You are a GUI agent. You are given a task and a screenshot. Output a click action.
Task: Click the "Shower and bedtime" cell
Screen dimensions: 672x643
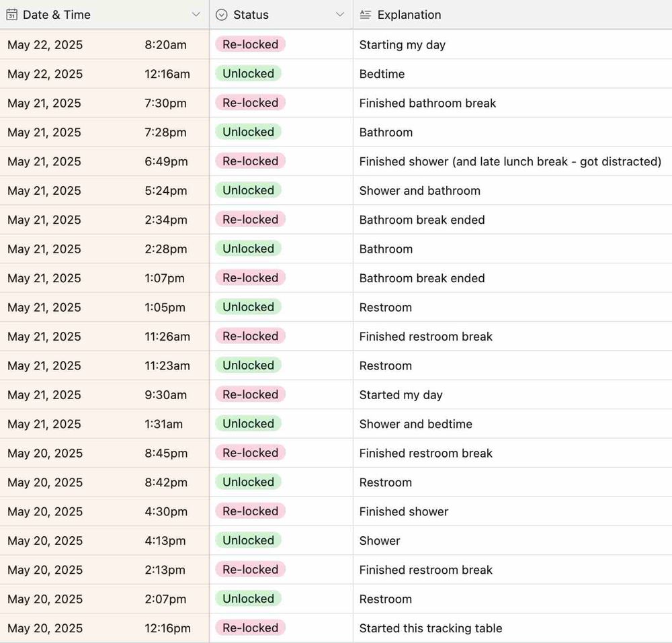pyautogui.click(x=415, y=424)
